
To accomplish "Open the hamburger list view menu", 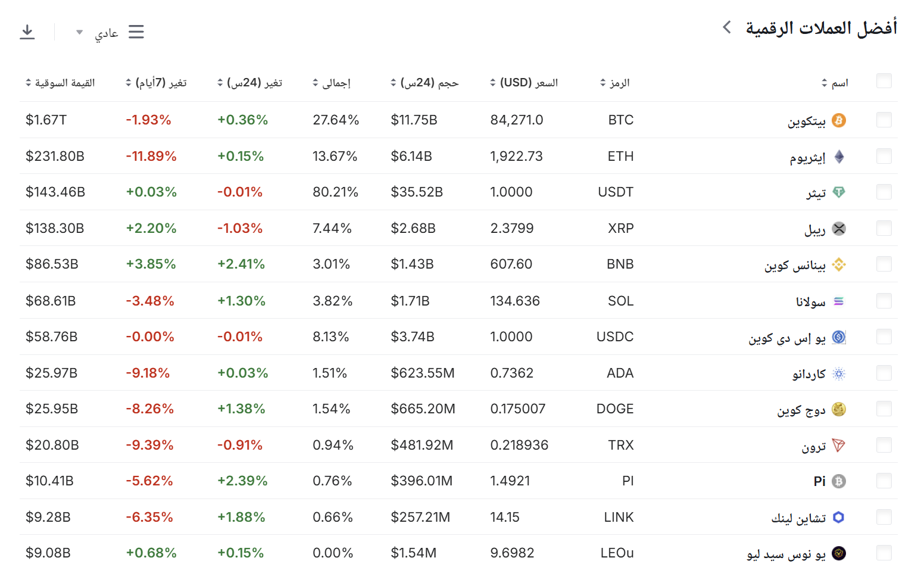I will tap(136, 32).
